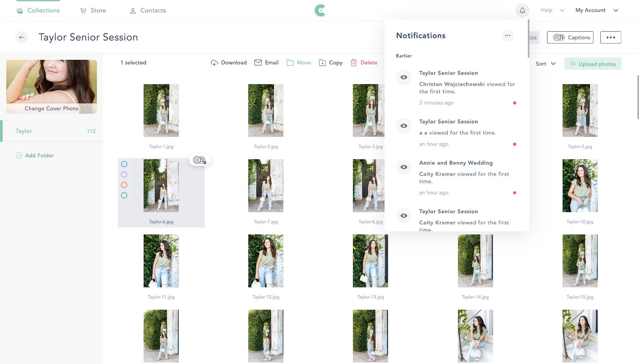This screenshot has height=364, width=639.
Task: Tag Taylor-6.jpg with the green circle
Action: 124,195
